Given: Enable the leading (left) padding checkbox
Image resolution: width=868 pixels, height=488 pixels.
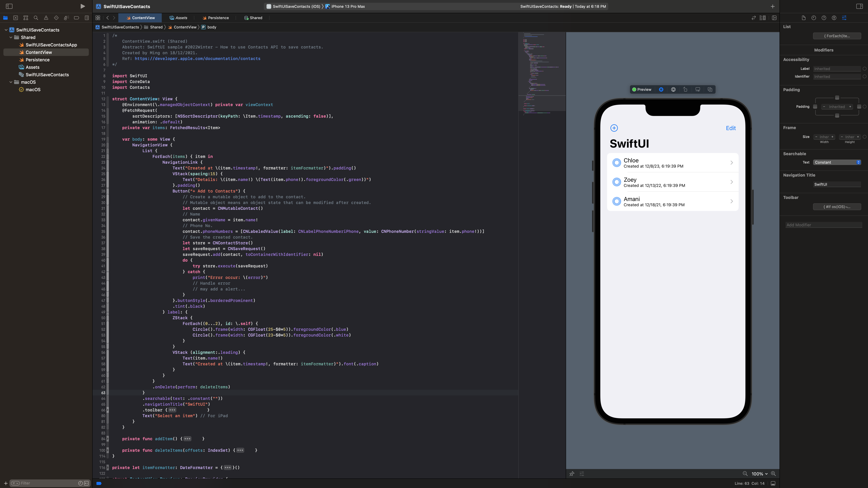Looking at the screenshot, I should (815, 107).
